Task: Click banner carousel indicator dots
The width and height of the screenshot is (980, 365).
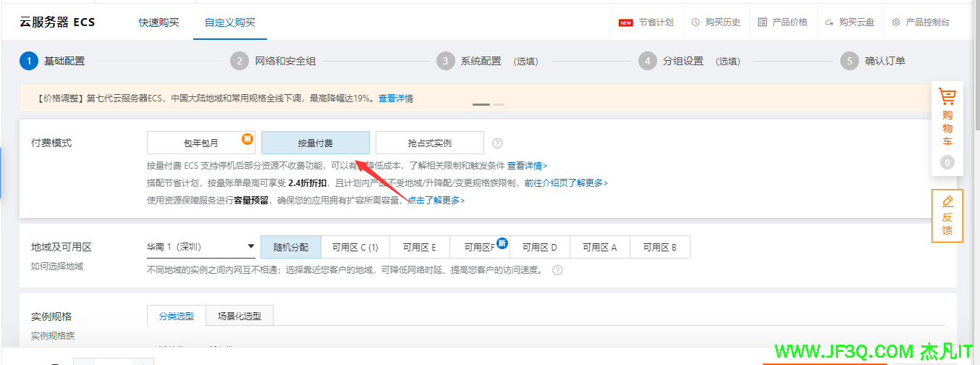Action: pos(489,105)
